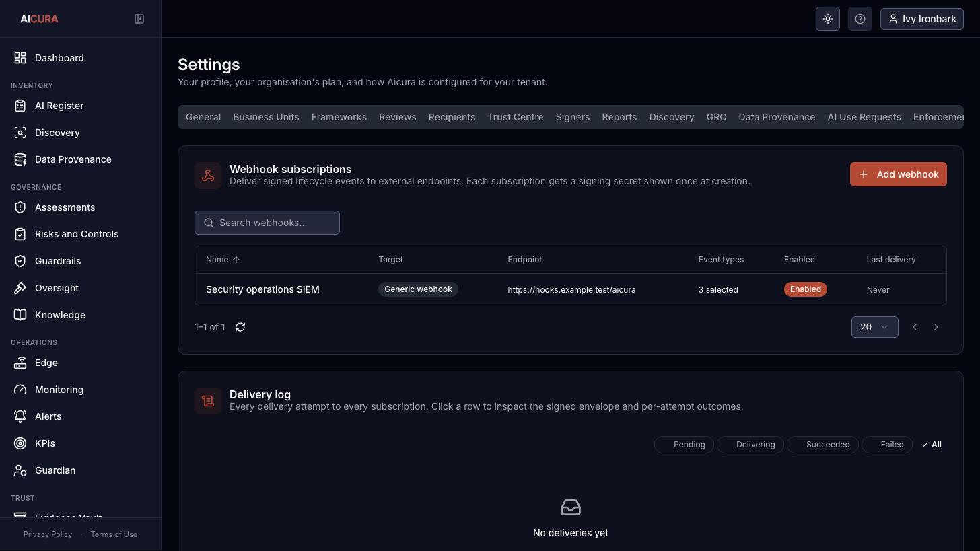Click the Endpoint column header
Screen dimensions: 980x551
click(524, 260)
